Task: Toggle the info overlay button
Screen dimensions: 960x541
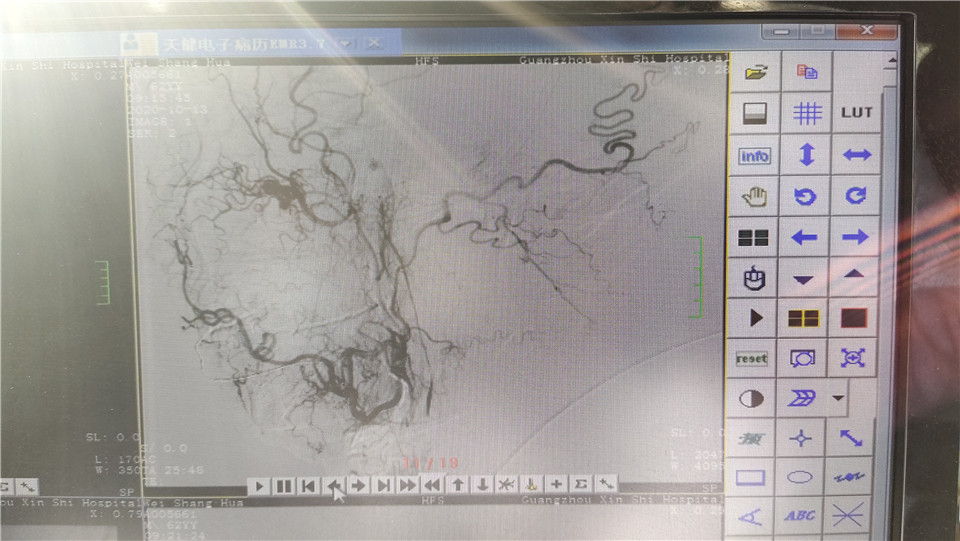Action: [x=754, y=155]
